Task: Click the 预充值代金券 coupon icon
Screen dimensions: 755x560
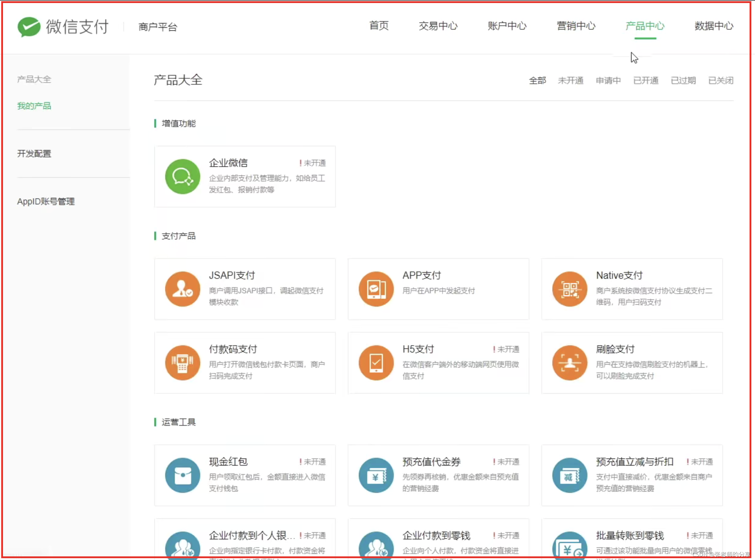Action: click(376, 475)
